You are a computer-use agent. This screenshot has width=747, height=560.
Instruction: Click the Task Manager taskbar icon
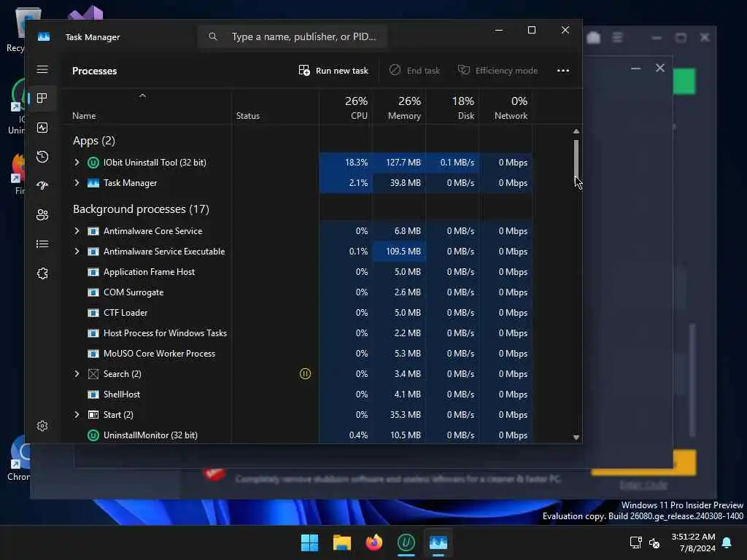438,542
